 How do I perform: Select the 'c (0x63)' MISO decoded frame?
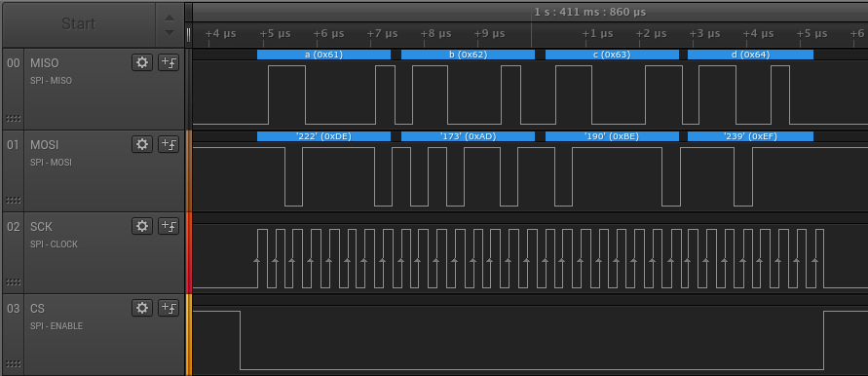click(x=612, y=55)
